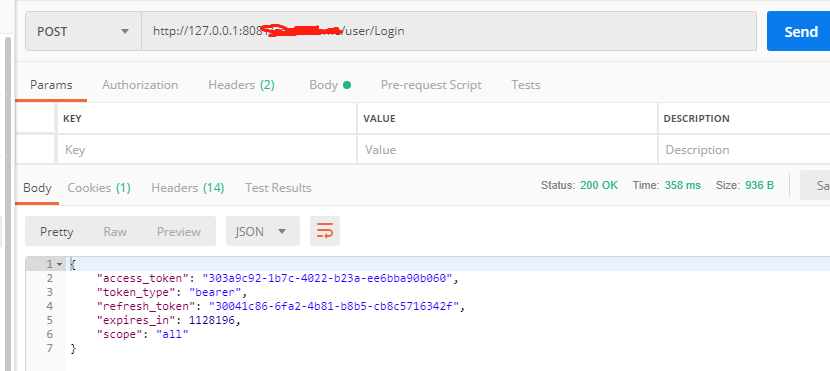
Task: Open the response Headers (14) tab
Action: click(188, 188)
